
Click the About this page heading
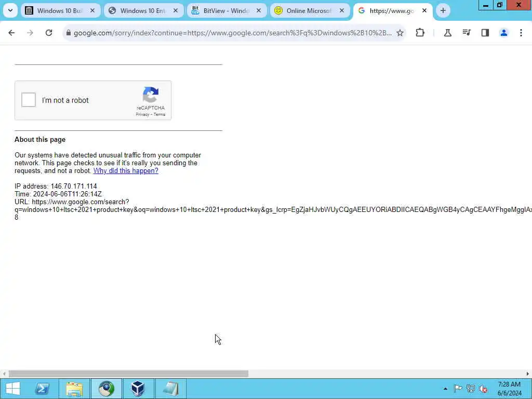point(40,139)
